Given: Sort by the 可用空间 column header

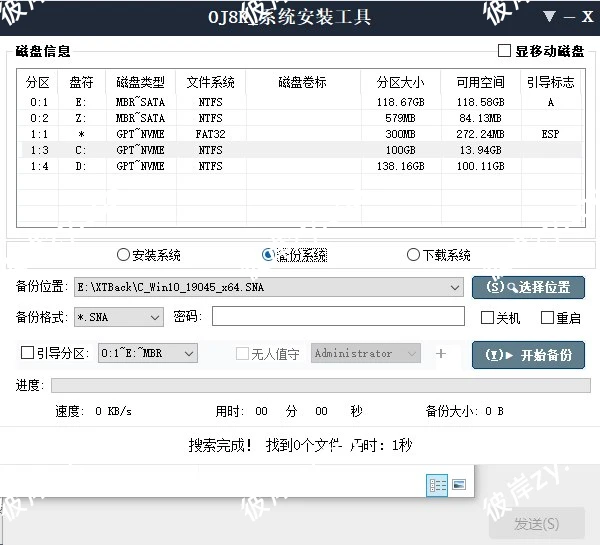Looking at the screenshot, I should [x=480, y=82].
